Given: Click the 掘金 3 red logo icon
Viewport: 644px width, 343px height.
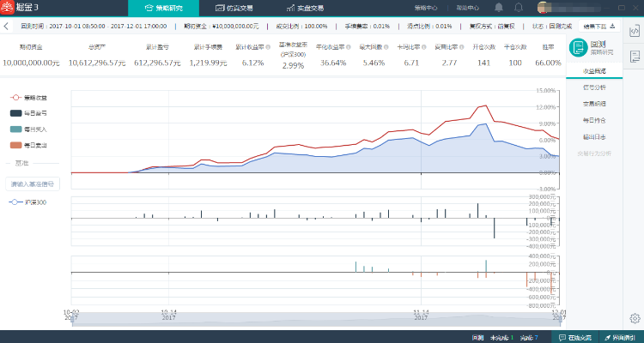Looking at the screenshot, I should point(8,8).
